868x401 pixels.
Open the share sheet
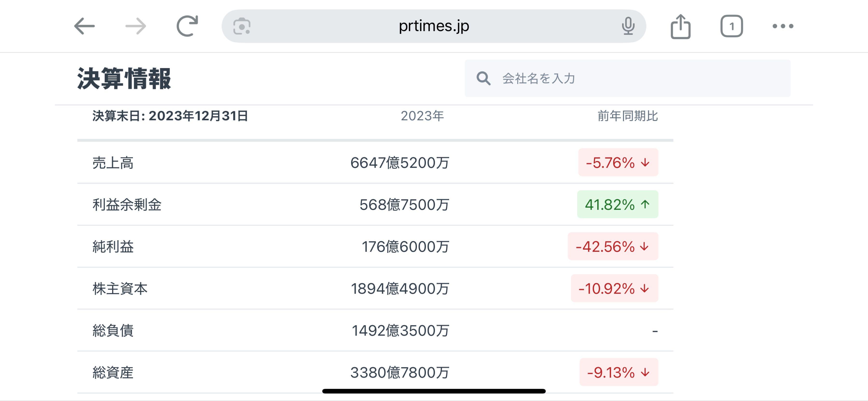pos(680,26)
